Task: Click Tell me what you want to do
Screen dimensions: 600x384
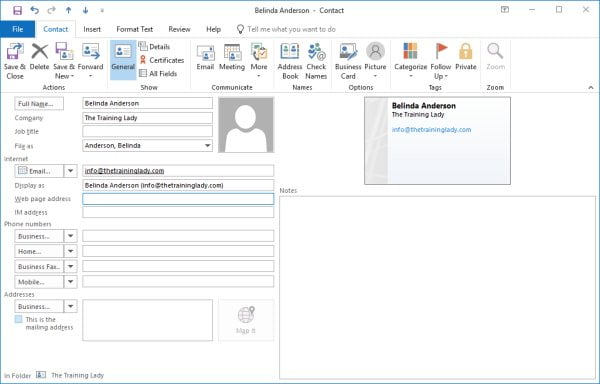Action: pos(286,29)
